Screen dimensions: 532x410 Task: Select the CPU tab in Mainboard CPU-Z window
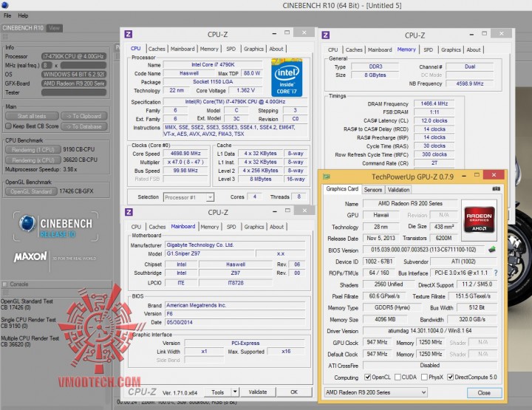(136, 227)
